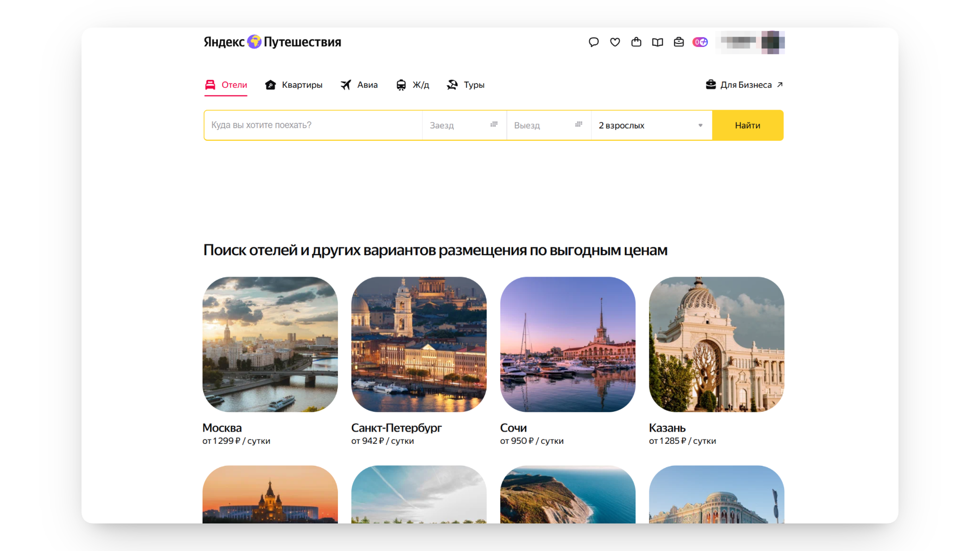This screenshot has width=980, height=551.
Task: Click the Москва city title
Action: (222, 428)
